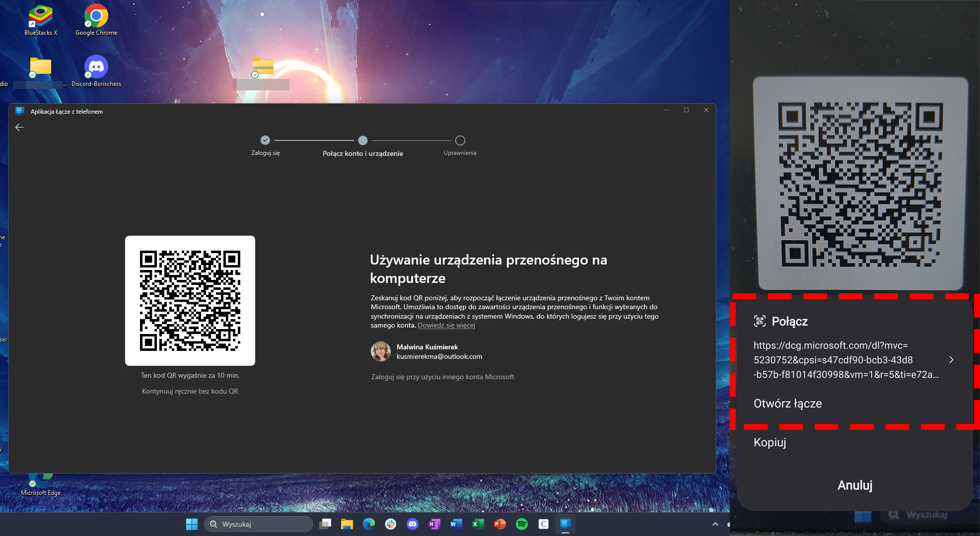Click the QR code in Phone Link window

pos(190,301)
